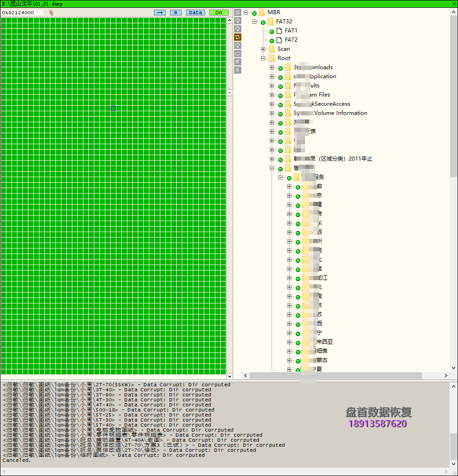Collapse the Root folder node
458x476 pixels.
pos(263,58)
